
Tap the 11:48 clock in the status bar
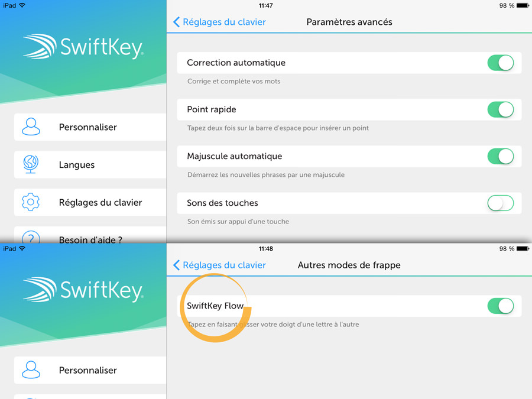pyautogui.click(x=265, y=249)
